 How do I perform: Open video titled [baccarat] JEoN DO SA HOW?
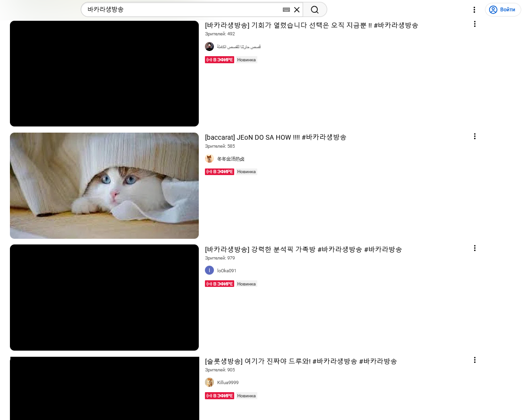point(275,137)
